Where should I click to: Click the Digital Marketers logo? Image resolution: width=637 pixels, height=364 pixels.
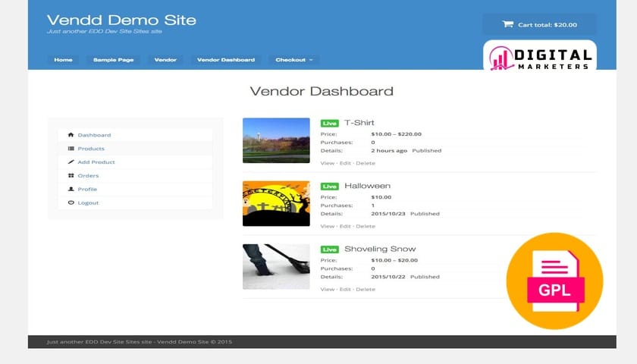539,58
